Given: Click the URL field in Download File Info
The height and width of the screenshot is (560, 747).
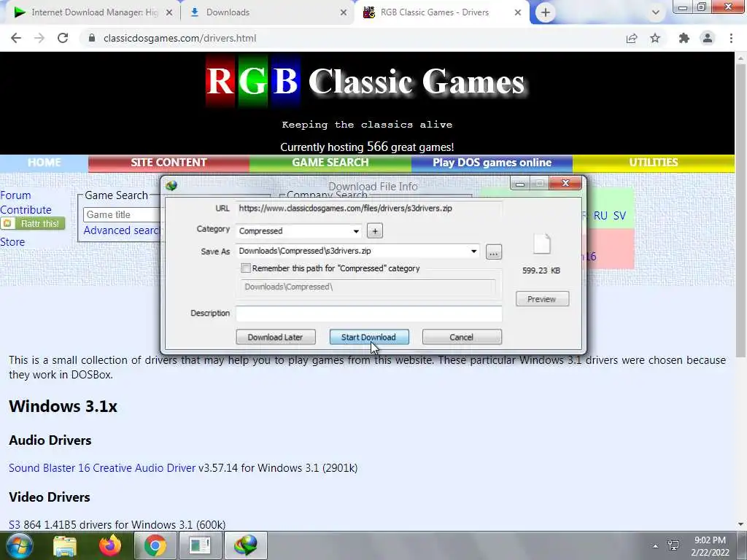Looking at the screenshot, I should click(x=368, y=209).
